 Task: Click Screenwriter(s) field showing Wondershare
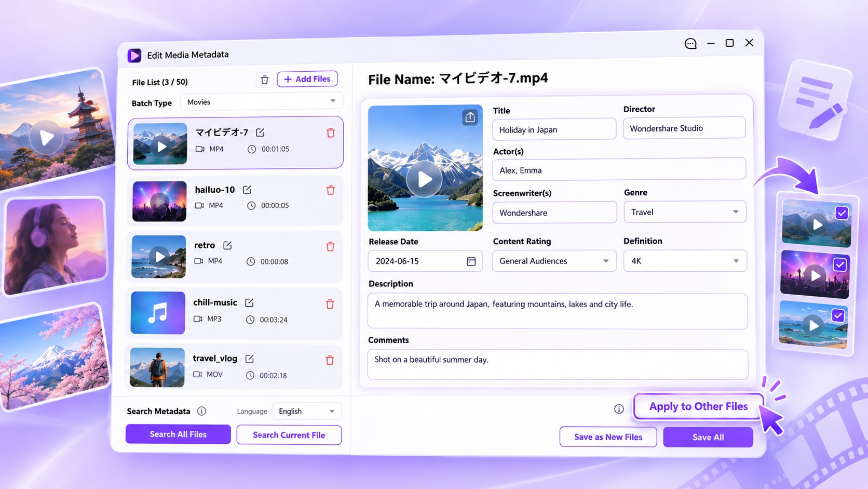554,213
